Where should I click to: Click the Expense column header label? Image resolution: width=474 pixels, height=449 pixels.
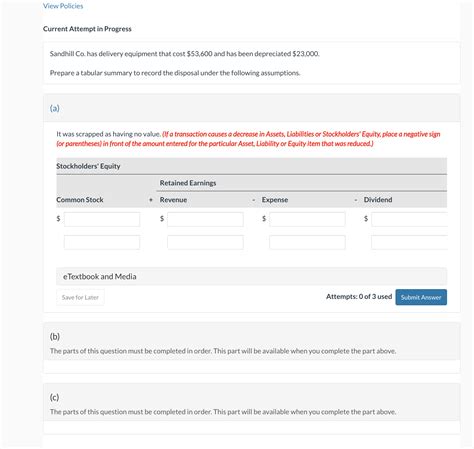pyautogui.click(x=275, y=200)
